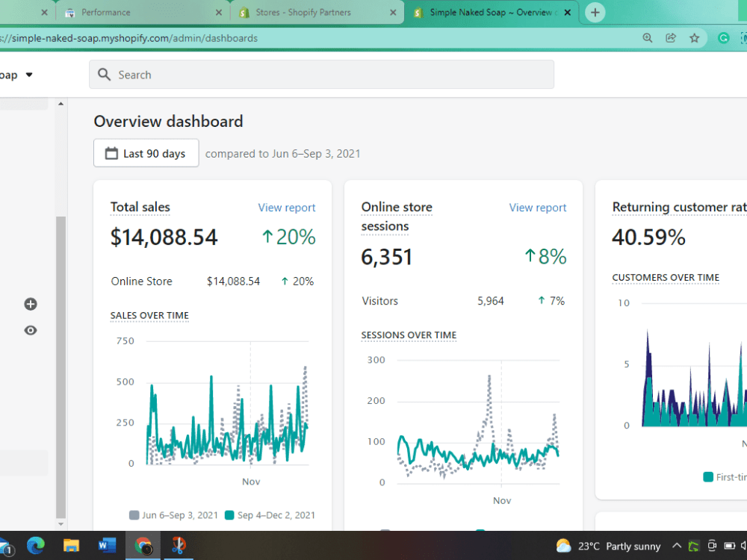Click the Visitors 5,964 value
The image size is (747, 560).
pos(490,301)
